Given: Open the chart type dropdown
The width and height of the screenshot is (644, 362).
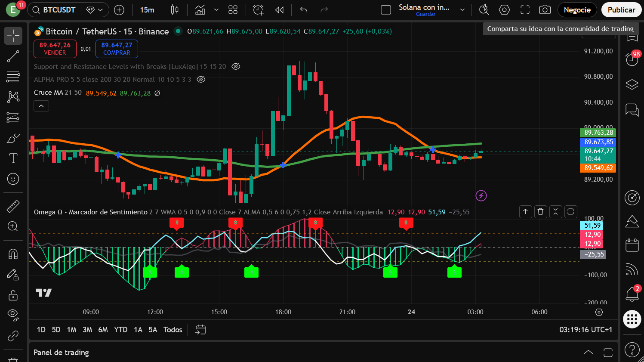Looking at the screenshot, I should coord(216,9).
